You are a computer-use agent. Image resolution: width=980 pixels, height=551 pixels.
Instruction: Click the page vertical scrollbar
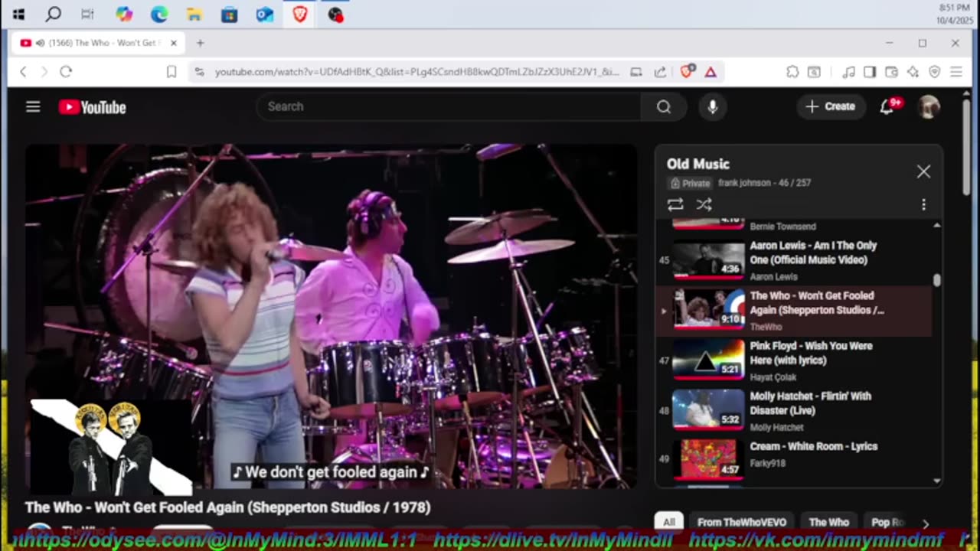coord(966,145)
